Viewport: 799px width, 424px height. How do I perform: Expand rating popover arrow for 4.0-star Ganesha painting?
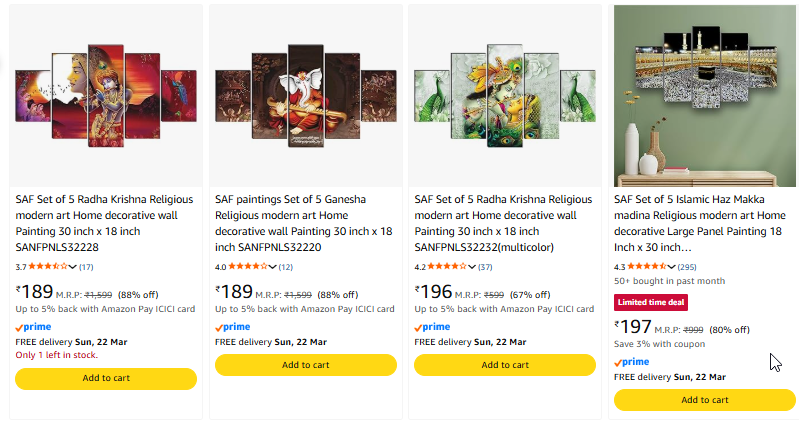[273, 267]
